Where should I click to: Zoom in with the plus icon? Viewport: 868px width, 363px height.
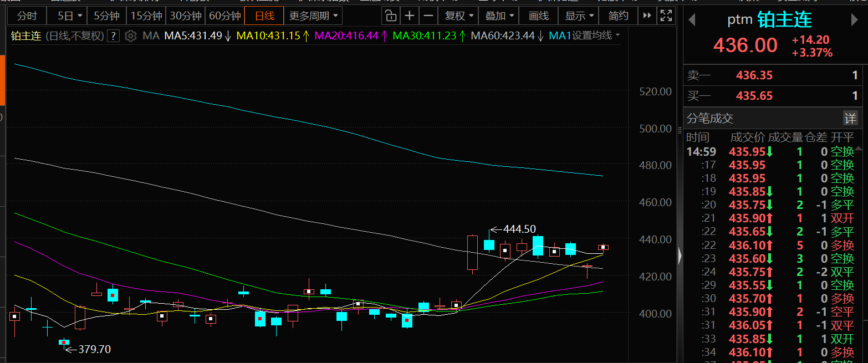pyautogui.click(x=409, y=16)
